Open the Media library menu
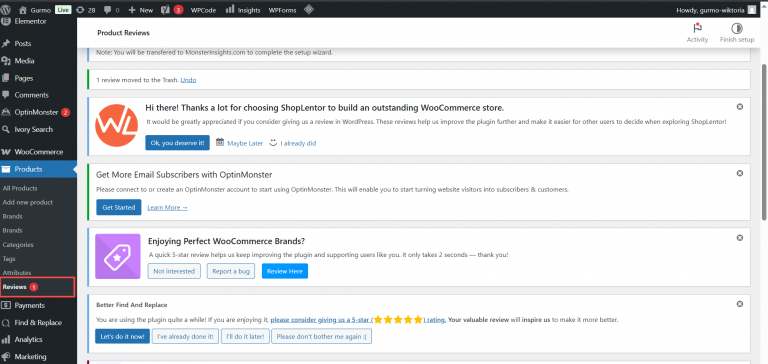The image size is (768, 364). pyautogui.click(x=24, y=61)
